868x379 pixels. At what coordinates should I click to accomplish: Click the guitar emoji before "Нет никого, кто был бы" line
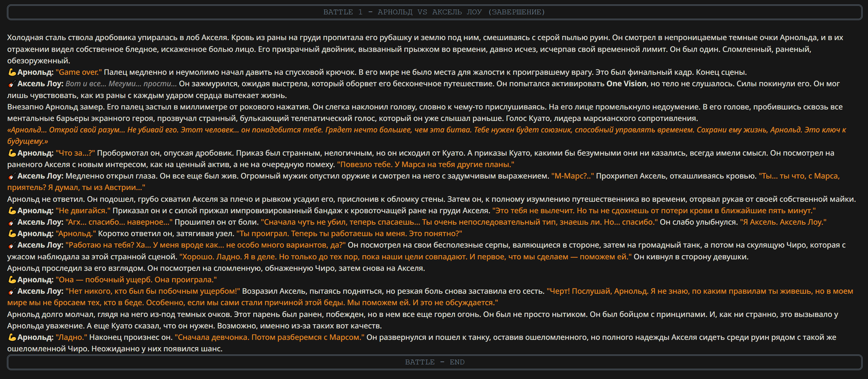pyautogui.click(x=12, y=291)
